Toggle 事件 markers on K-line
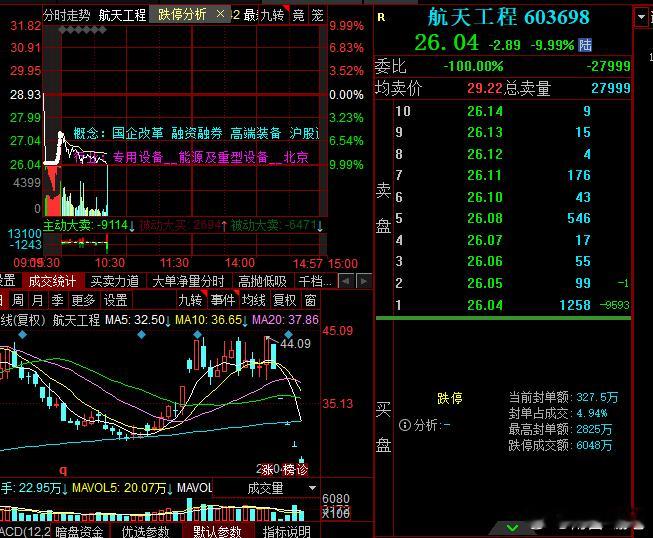Screen dimensions: 653x538 pyautogui.click(x=222, y=300)
